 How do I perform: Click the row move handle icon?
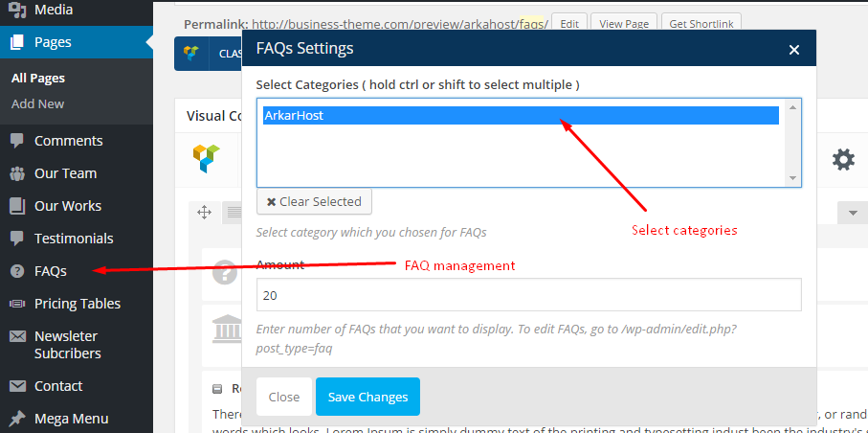coord(204,213)
